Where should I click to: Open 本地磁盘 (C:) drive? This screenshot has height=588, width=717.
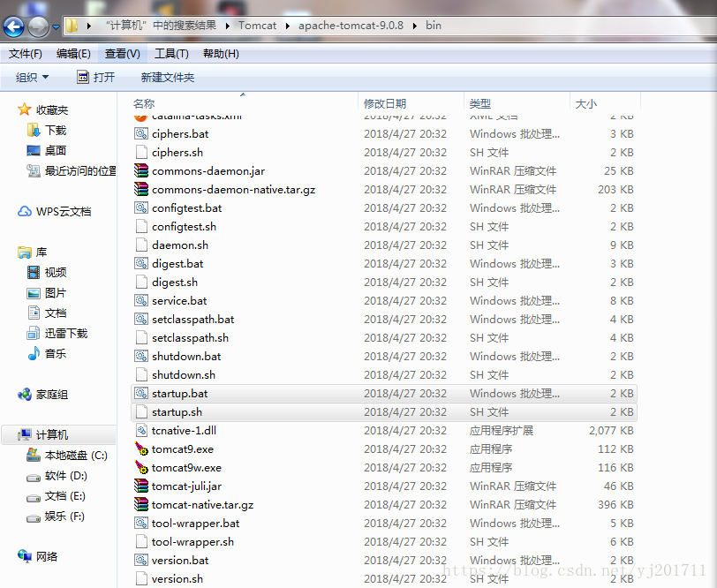[x=67, y=456]
